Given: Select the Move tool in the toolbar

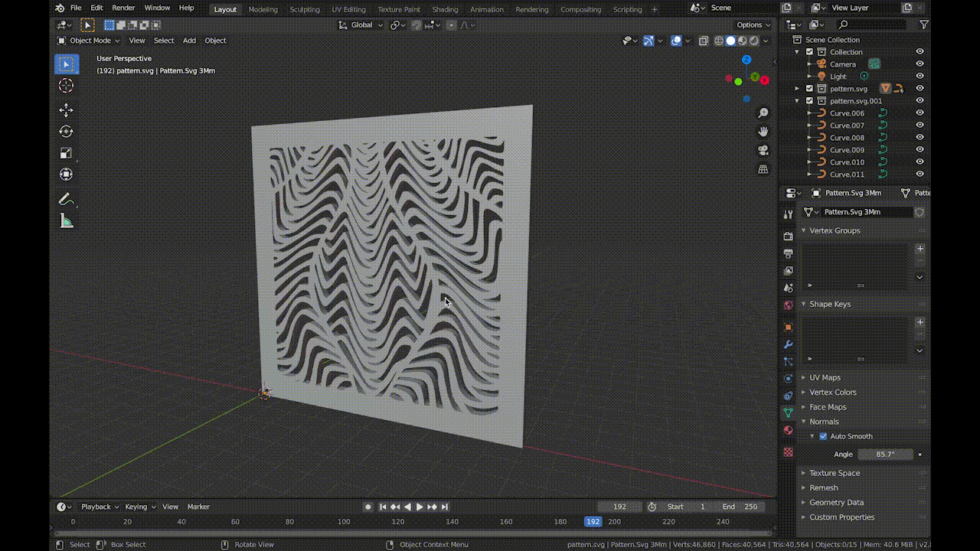Looking at the screenshot, I should (66, 109).
